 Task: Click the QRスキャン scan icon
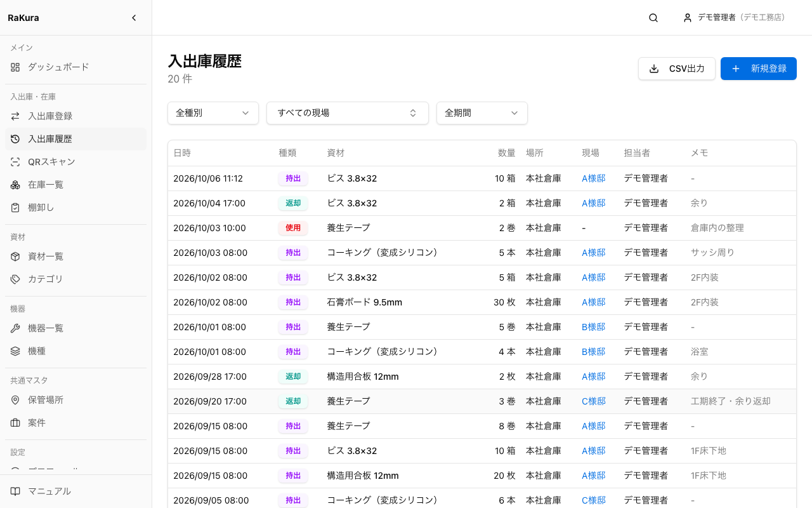(x=15, y=162)
